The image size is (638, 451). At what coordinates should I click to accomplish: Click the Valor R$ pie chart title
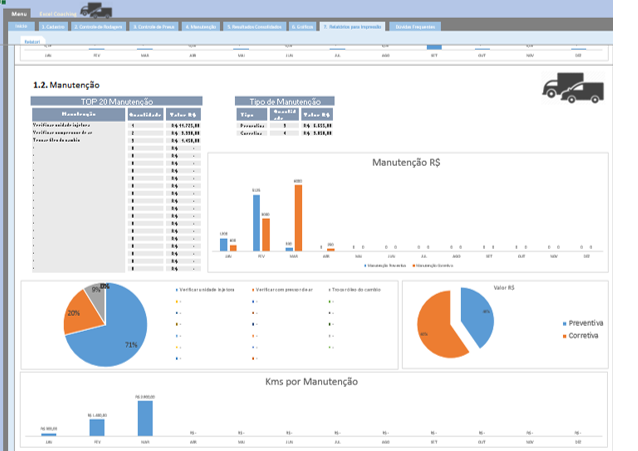504,288
